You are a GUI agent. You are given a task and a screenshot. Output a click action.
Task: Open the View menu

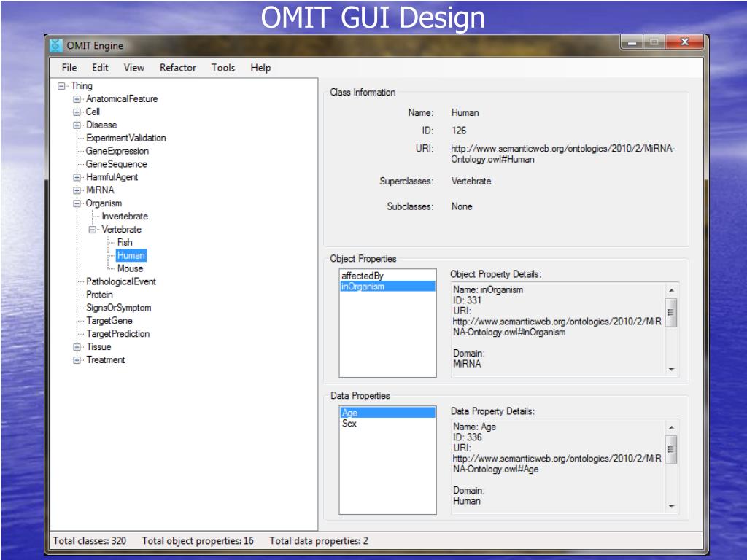134,68
